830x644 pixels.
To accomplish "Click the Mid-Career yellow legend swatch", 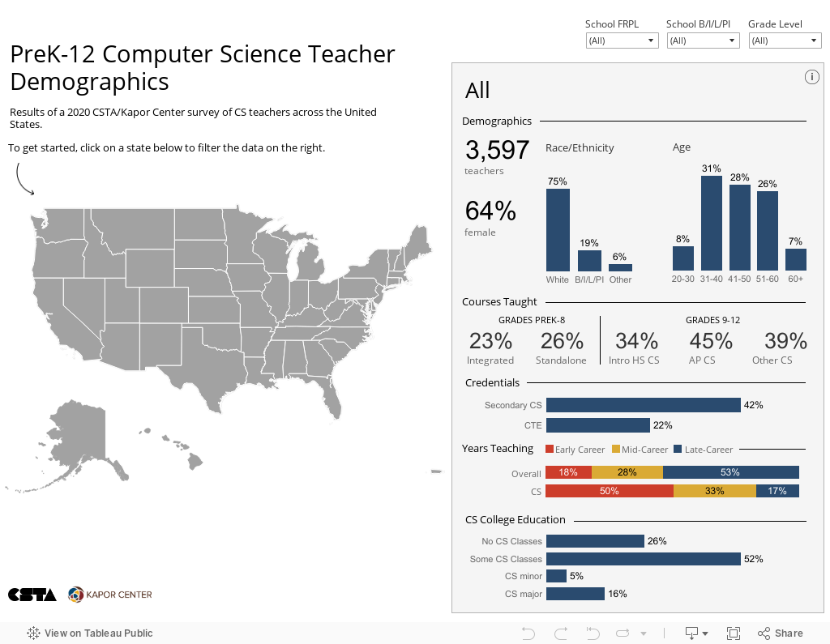I will (616, 449).
